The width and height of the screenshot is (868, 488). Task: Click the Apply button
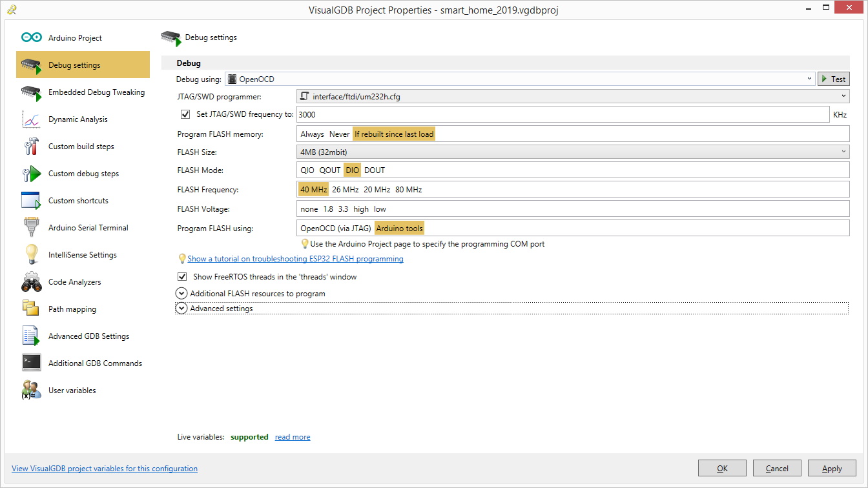(832, 469)
